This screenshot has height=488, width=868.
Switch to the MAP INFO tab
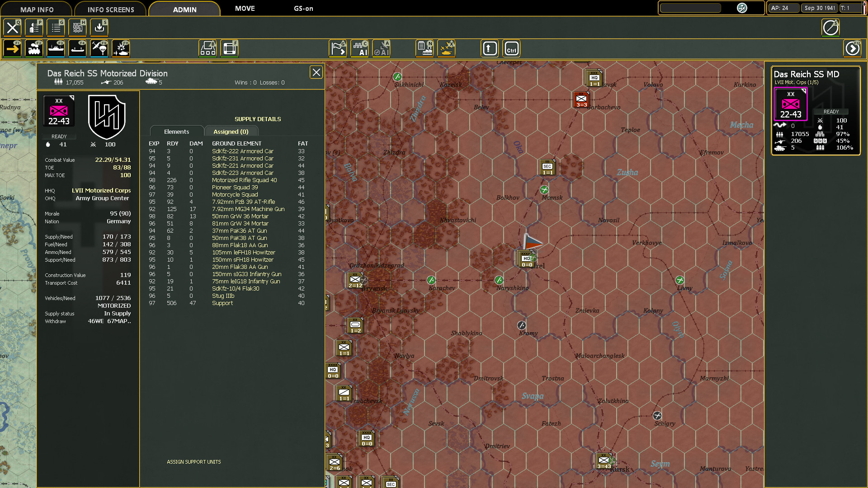[37, 9]
